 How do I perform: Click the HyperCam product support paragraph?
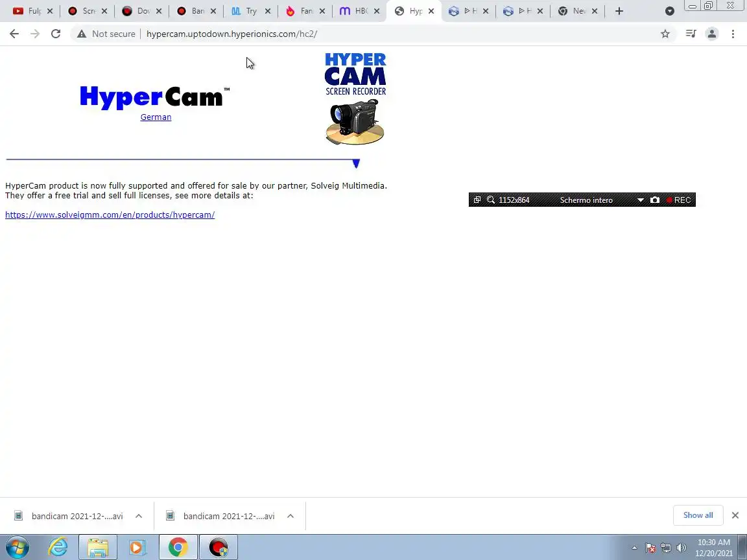[x=196, y=191]
